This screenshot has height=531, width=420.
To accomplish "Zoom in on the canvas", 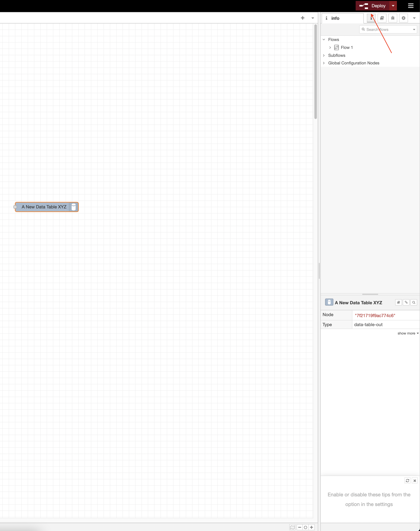I will [312, 527].
